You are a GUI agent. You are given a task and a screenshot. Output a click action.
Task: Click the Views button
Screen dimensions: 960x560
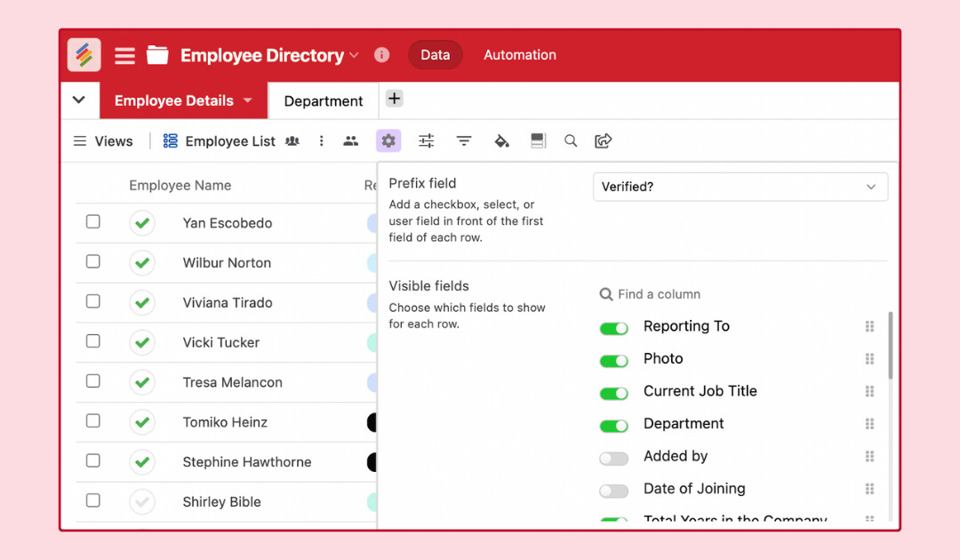pos(103,141)
